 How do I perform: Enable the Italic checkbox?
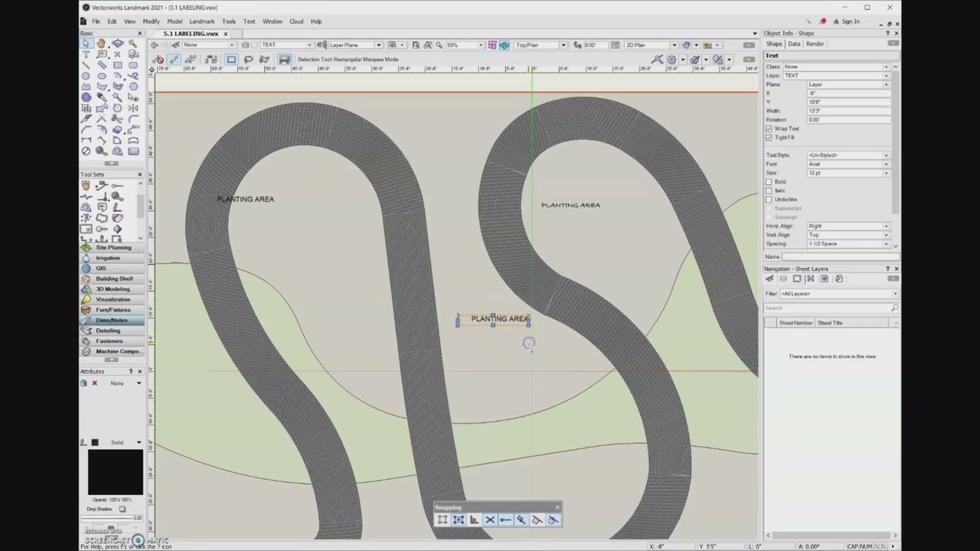pos(769,191)
